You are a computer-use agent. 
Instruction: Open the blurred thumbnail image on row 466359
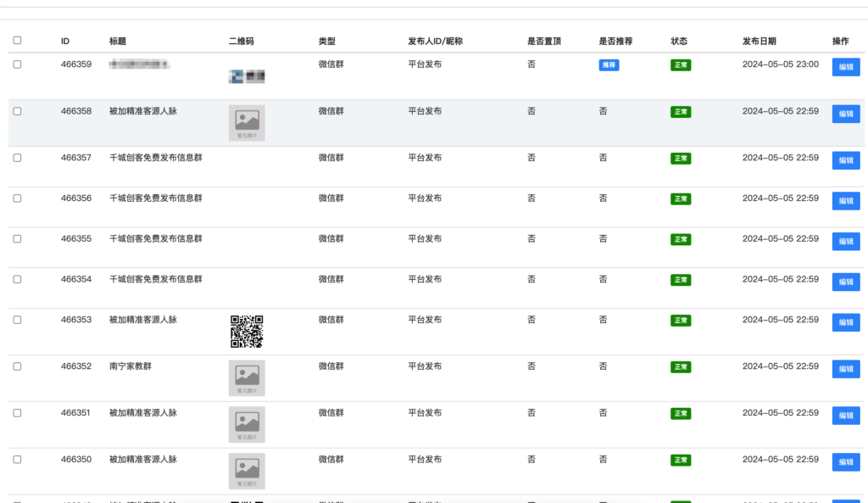[x=248, y=75]
